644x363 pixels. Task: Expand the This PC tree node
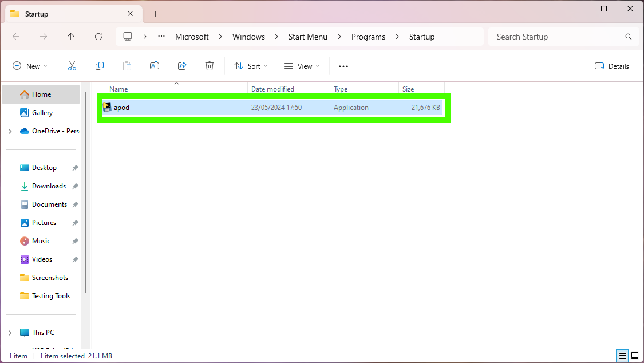[10, 333]
